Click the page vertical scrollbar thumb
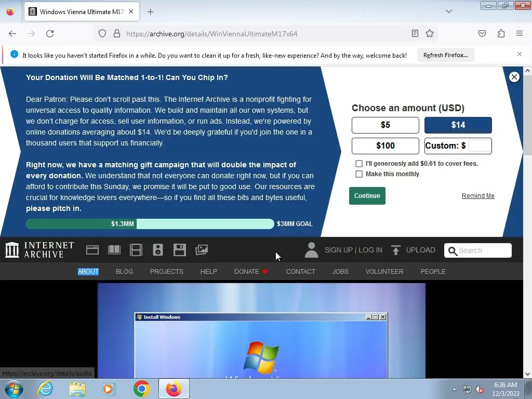532x399 pixels. [527, 115]
